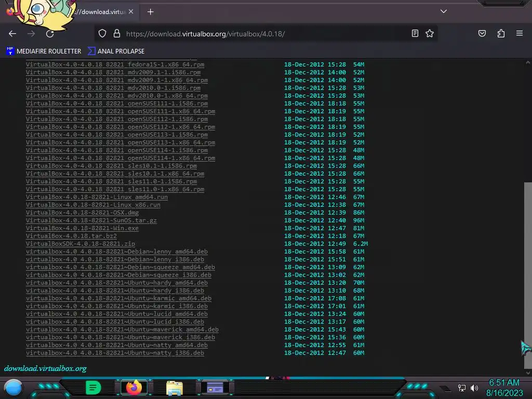This screenshot has height=399, width=532.
Task: Click the browser Back arrow
Action: [12, 34]
